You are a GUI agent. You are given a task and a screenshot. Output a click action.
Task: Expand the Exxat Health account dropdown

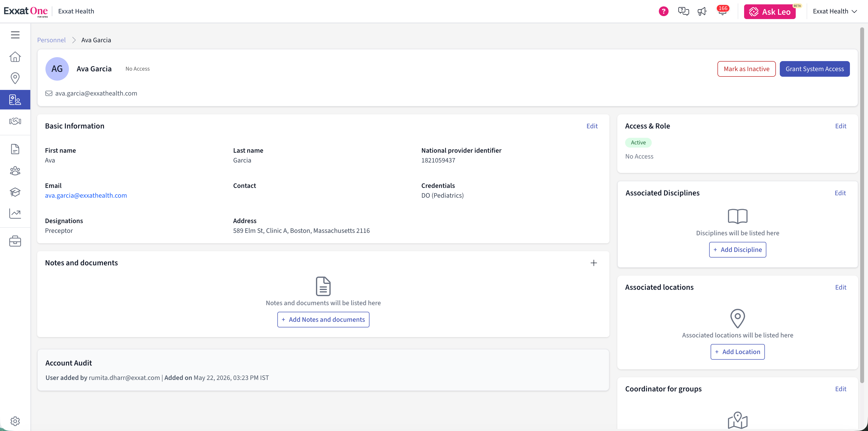click(835, 11)
